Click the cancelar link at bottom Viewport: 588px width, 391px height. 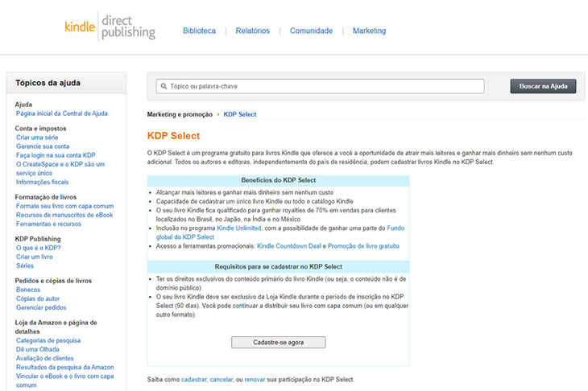(222, 380)
